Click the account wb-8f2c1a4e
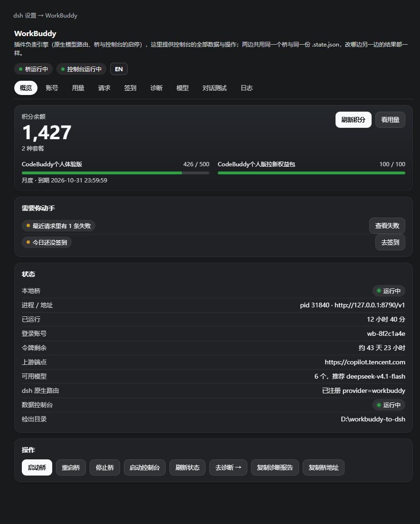The image size is (420, 524). point(386,333)
